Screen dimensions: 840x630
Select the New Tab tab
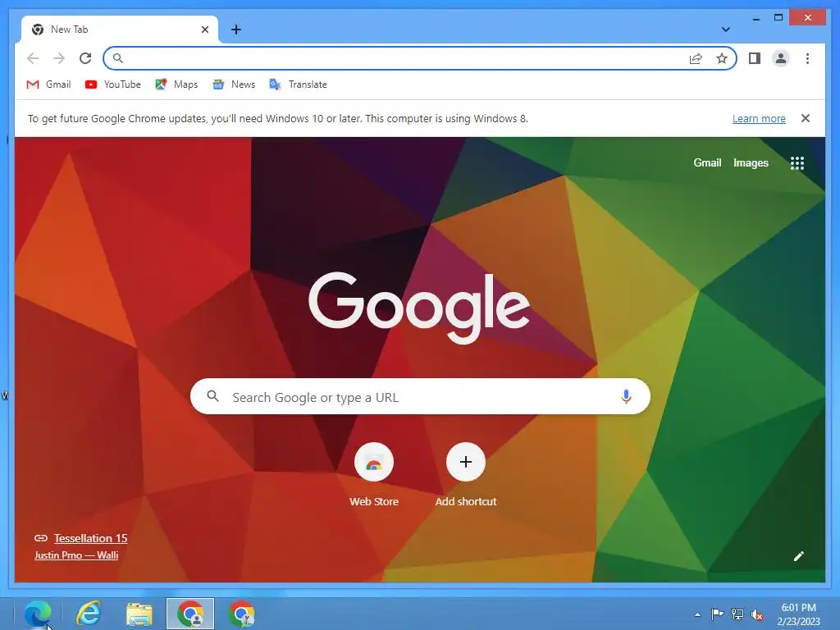120,30
